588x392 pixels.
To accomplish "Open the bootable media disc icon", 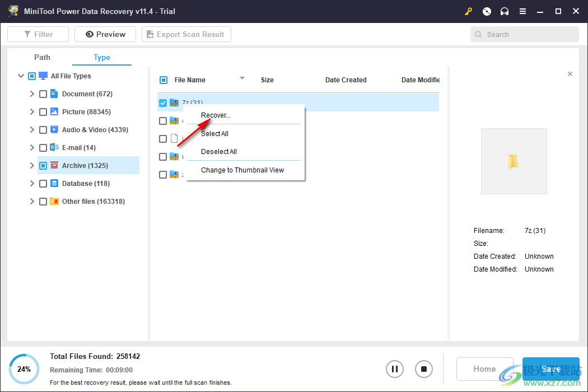I will (x=487, y=11).
